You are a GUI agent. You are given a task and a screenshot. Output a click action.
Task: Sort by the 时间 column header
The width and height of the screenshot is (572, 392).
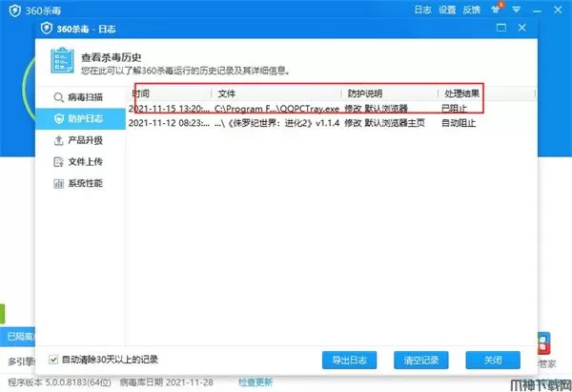[170, 93]
